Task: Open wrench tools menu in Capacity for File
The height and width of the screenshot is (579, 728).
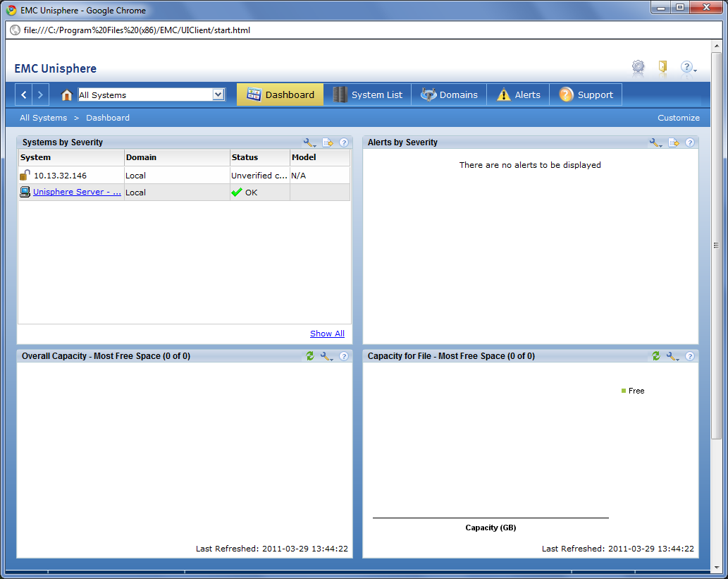Action: tap(673, 356)
